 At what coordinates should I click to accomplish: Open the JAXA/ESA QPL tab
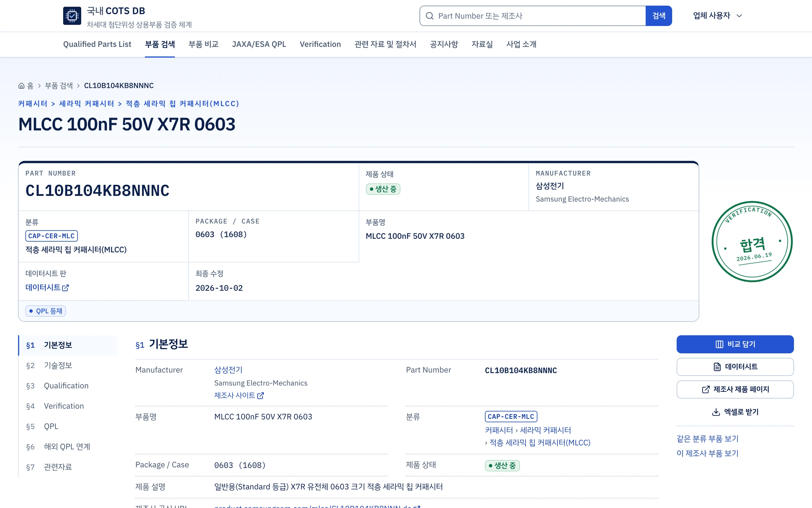point(259,44)
